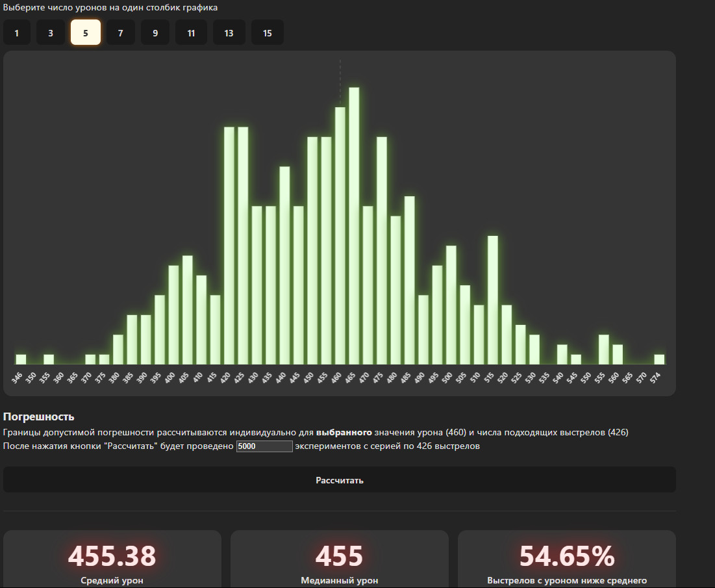Screen dimensions: 715x588
Task: Select 15 damage values per column
Action: (268, 32)
